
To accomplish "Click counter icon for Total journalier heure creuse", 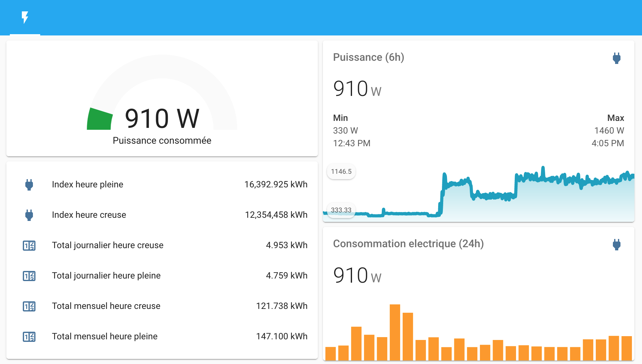I will pyautogui.click(x=29, y=245).
